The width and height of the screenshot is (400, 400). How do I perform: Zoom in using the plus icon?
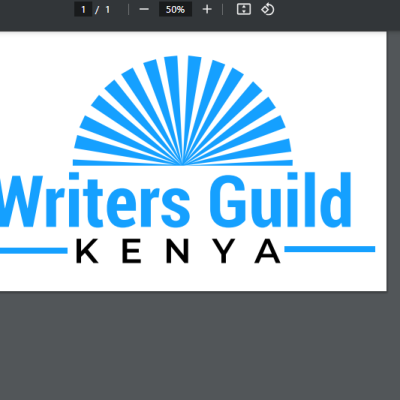(x=207, y=9)
